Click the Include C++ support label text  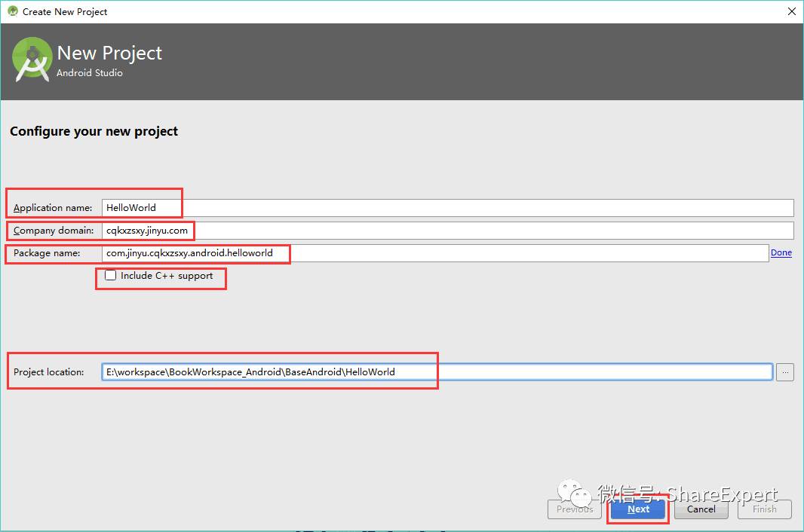(x=167, y=276)
